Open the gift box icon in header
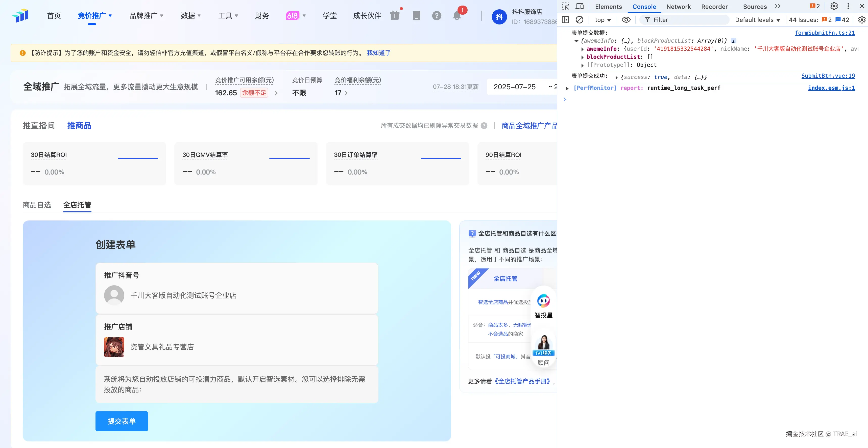Screen dimensions: 868x448 coord(395,15)
